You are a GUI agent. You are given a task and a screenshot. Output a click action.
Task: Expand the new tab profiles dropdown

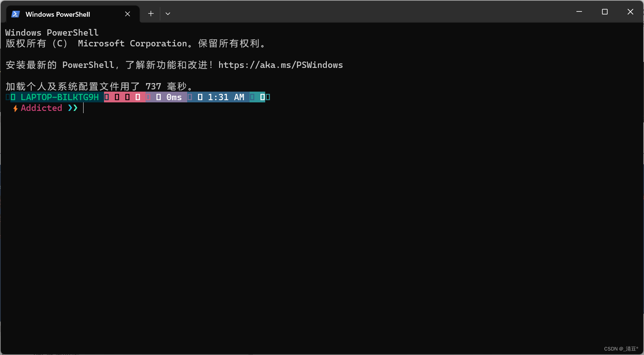point(168,14)
